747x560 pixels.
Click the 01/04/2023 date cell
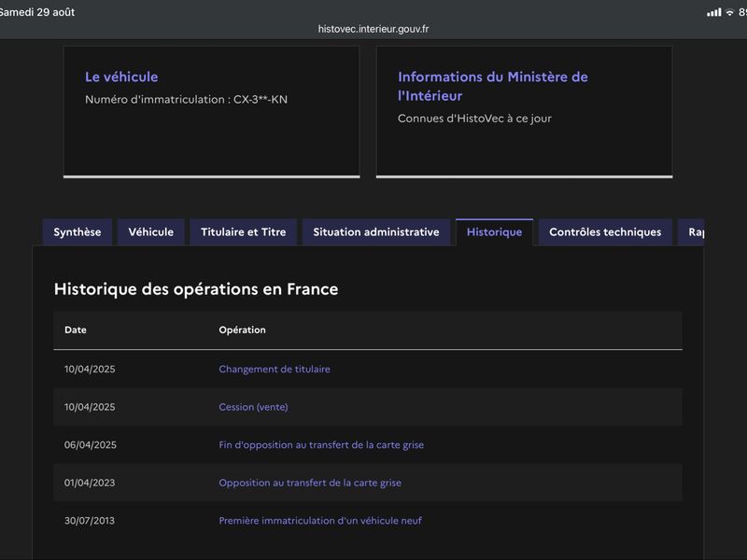click(x=90, y=483)
